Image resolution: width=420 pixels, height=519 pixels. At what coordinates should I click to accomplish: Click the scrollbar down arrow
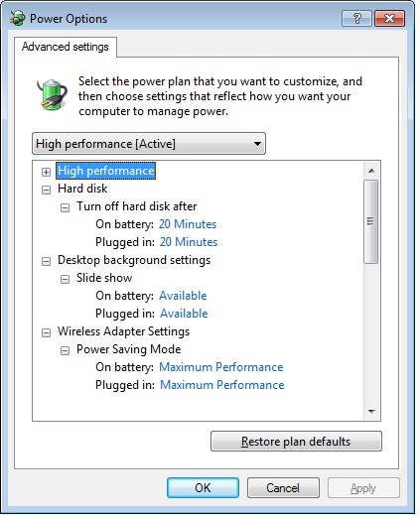pos(371,412)
